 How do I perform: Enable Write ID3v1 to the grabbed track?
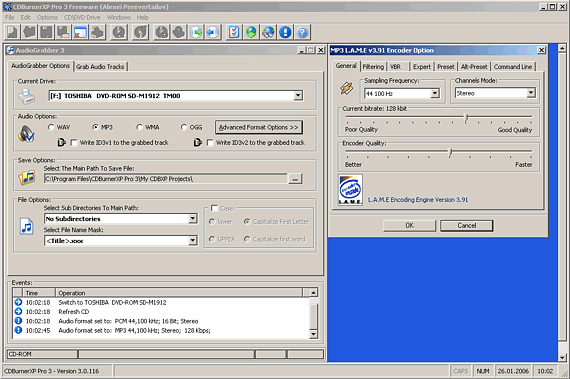pyautogui.click(x=74, y=143)
